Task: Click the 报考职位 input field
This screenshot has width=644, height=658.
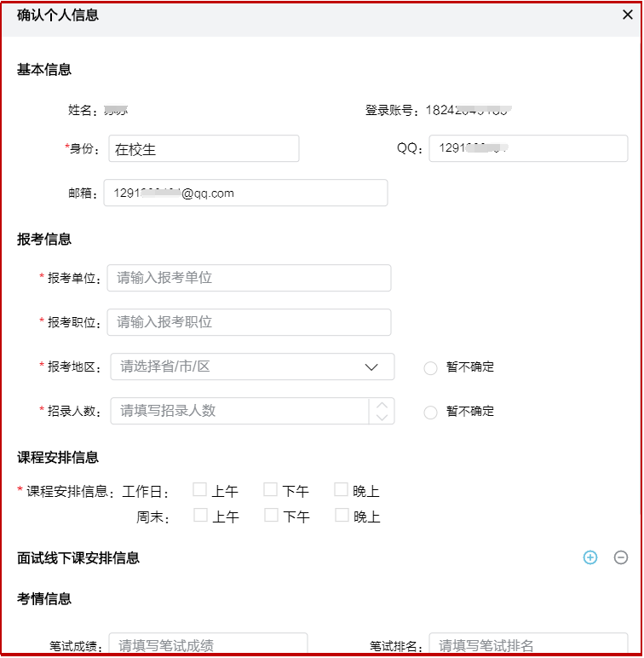Action: pos(249,322)
